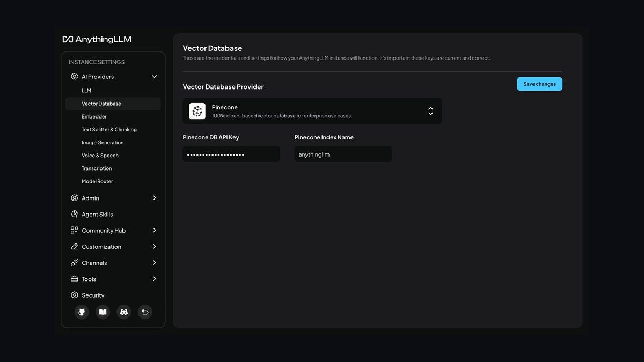The width and height of the screenshot is (644, 362).
Task: Click the Tools briefcase icon
Action: point(75,279)
